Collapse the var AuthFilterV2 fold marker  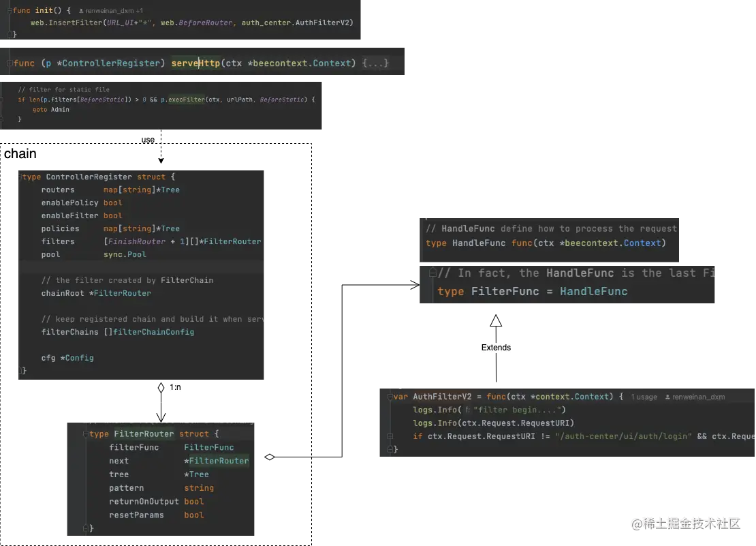pyautogui.click(x=390, y=397)
